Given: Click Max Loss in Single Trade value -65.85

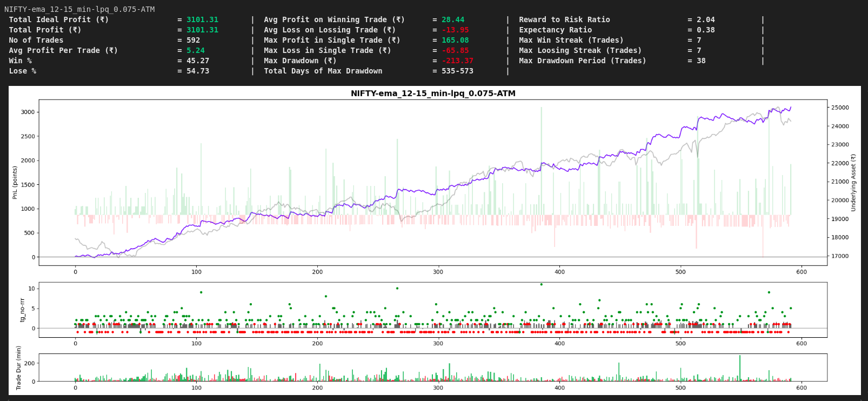Looking at the screenshot, I should 455,50.
